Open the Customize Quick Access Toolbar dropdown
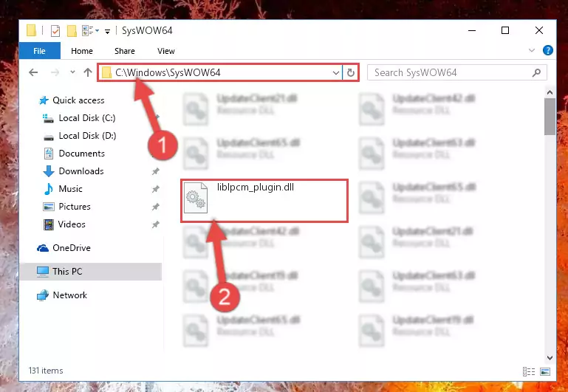This screenshot has width=568, height=392. click(107, 32)
